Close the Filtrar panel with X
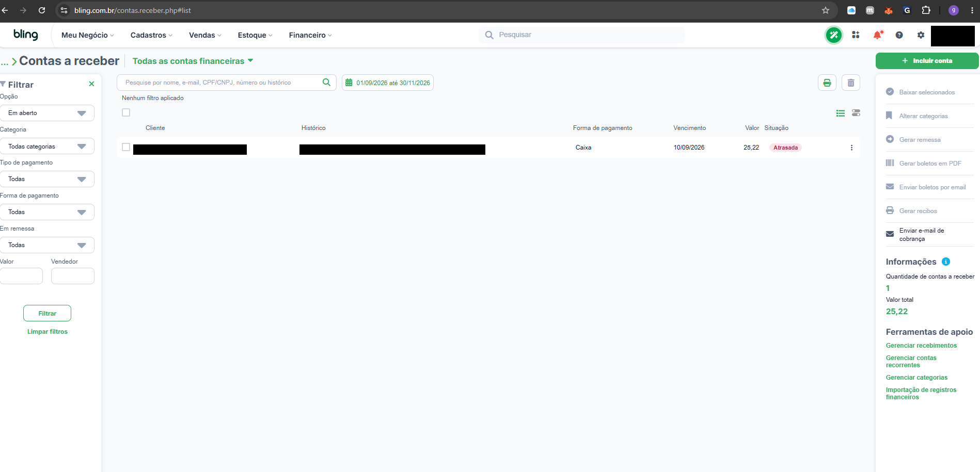The image size is (980, 472). [91, 84]
